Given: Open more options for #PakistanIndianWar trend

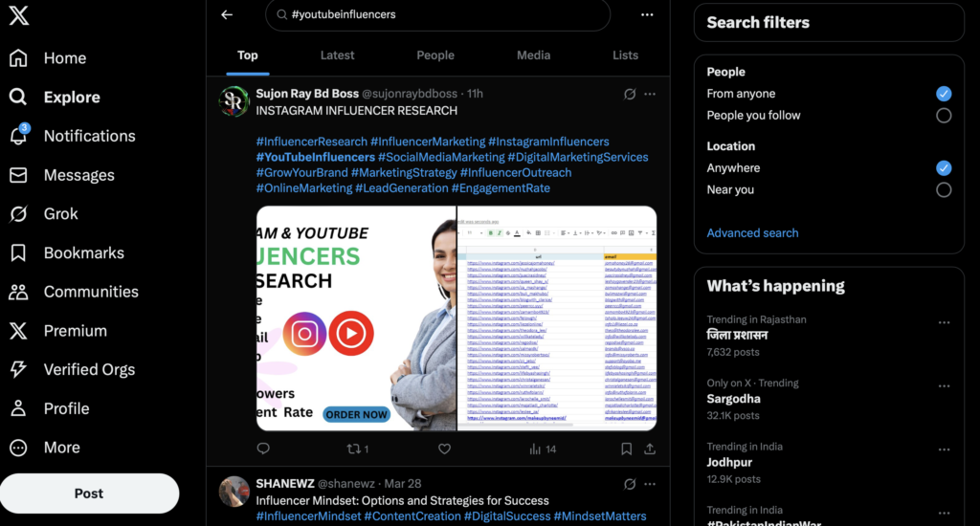Looking at the screenshot, I should (944, 514).
